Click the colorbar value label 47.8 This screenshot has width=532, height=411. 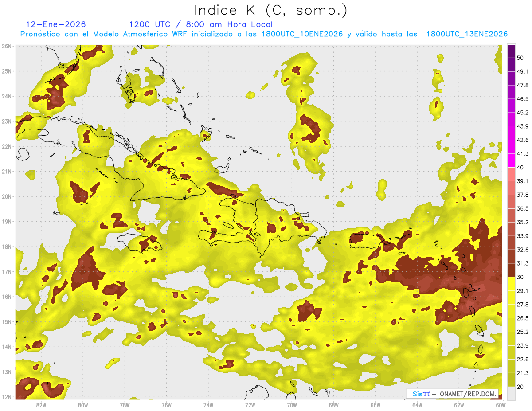pos(523,85)
